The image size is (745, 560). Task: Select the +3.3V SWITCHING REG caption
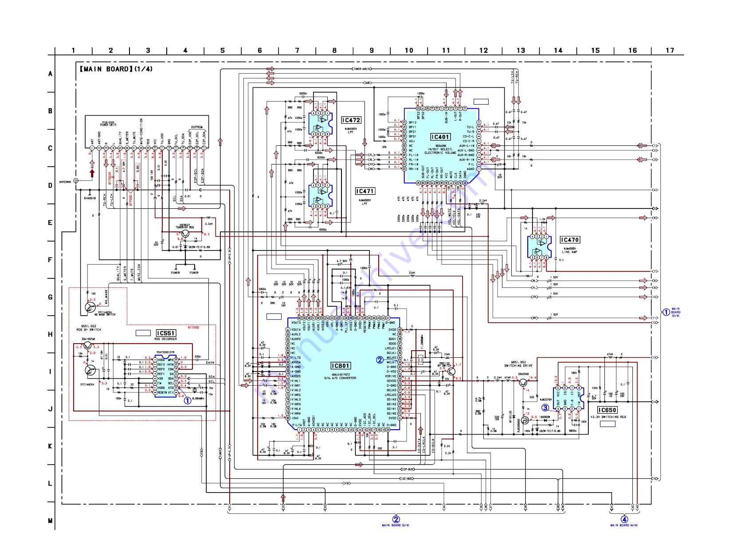pos(608,417)
